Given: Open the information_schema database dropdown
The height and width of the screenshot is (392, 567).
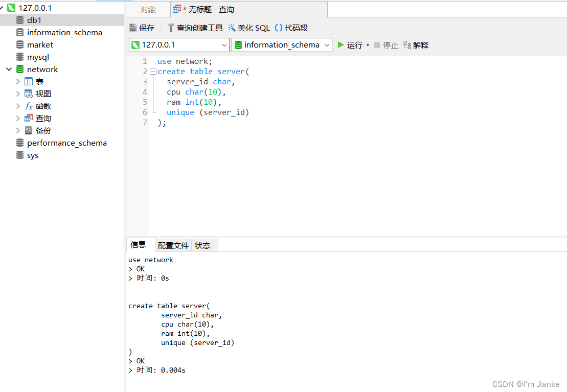Looking at the screenshot, I should click(327, 45).
